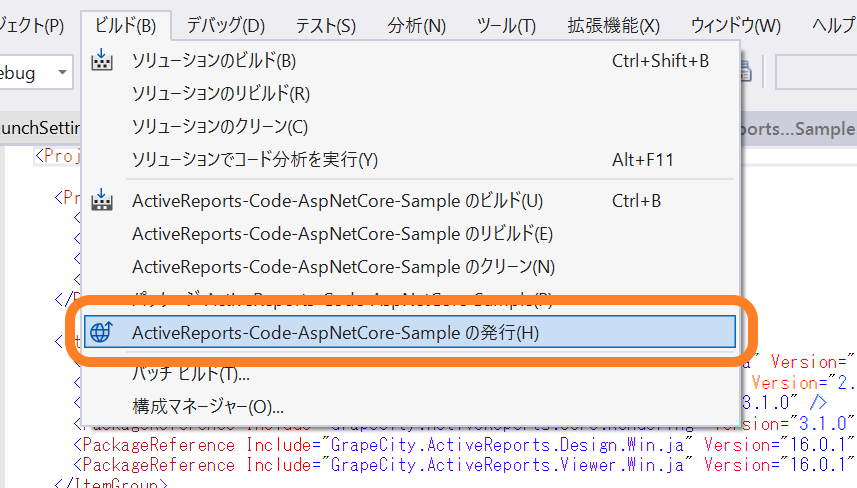Viewport: 857px width, 488px height.
Task: Open the 分析(N) menu
Action: (x=416, y=25)
